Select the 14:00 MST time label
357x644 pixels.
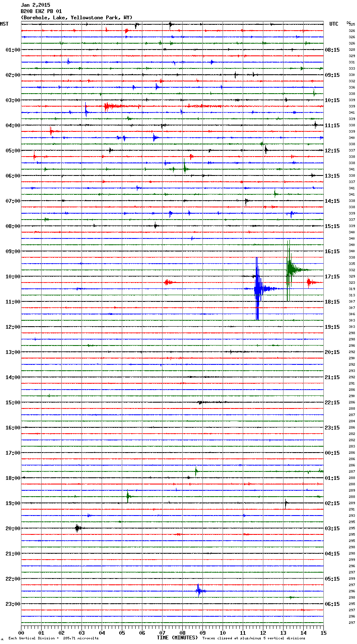(x=13, y=377)
